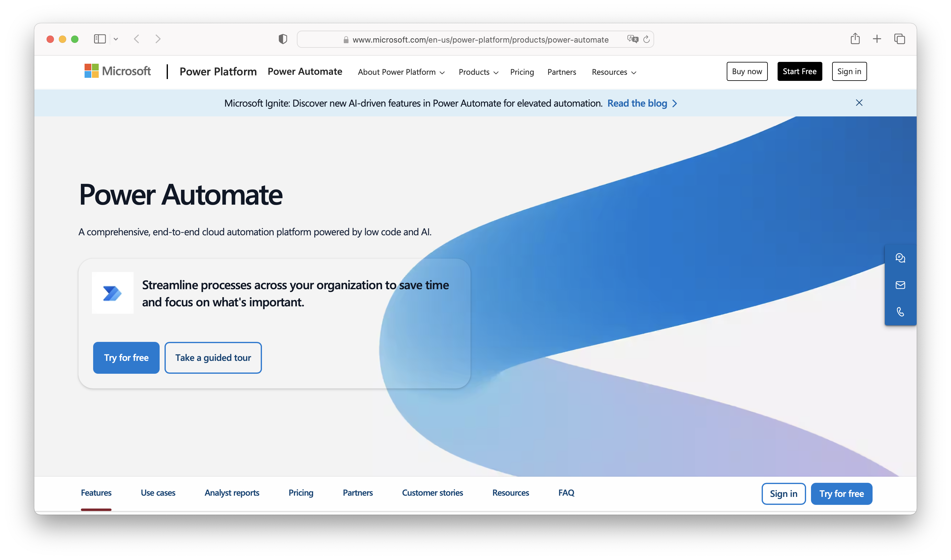Open the chat icon in side panel
The width and height of the screenshot is (951, 560).
pyautogui.click(x=900, y=258)
